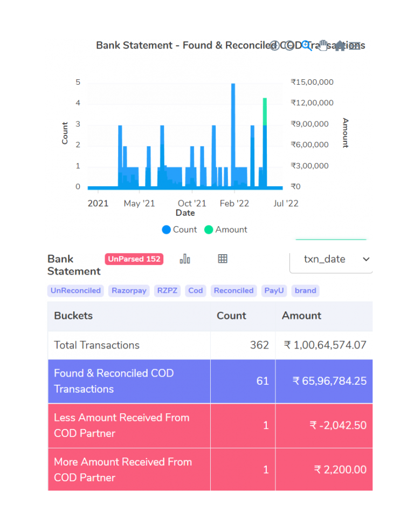Viewport: 414px width, 532px height.
Task: Select the brand filter chip
Action: pyautogui.click(x=305, y=290)
